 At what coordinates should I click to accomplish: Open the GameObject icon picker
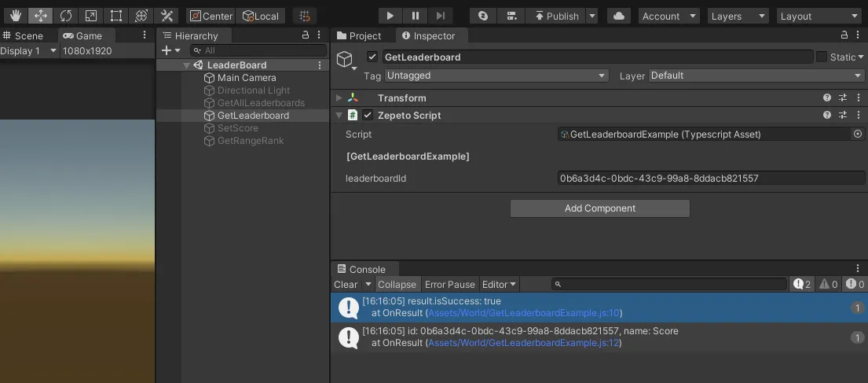(x=346, y=60)
